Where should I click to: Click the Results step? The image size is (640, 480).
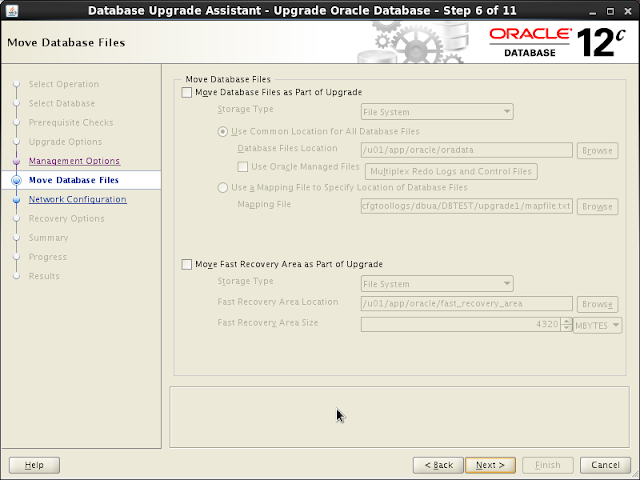tap(44, 276)
